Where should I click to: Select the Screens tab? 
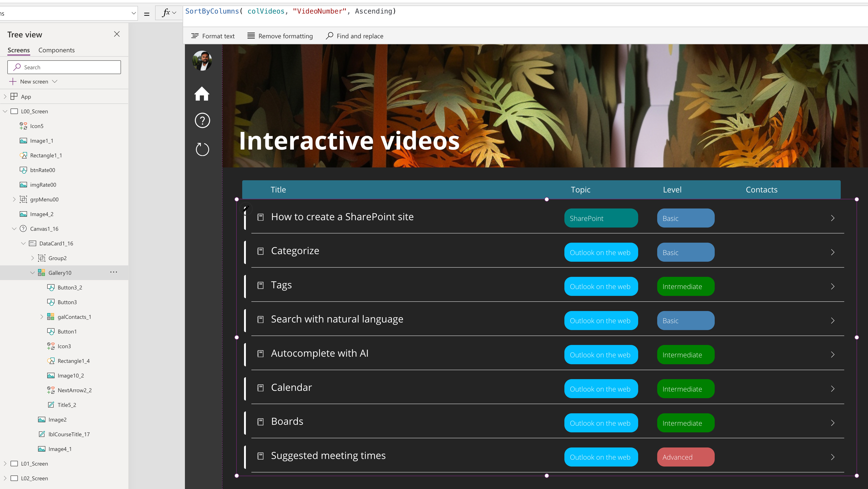click(x=19, y=50)
